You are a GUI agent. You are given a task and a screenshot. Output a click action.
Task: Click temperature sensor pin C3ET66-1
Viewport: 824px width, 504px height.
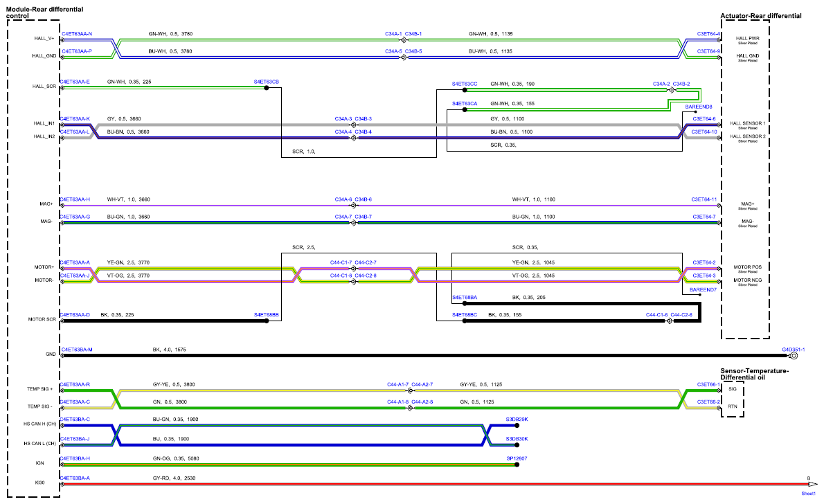(x=708, y=384)
